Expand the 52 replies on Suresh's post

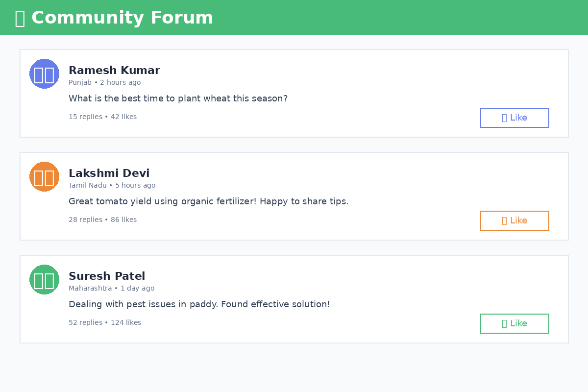click(x=85, y=323)
